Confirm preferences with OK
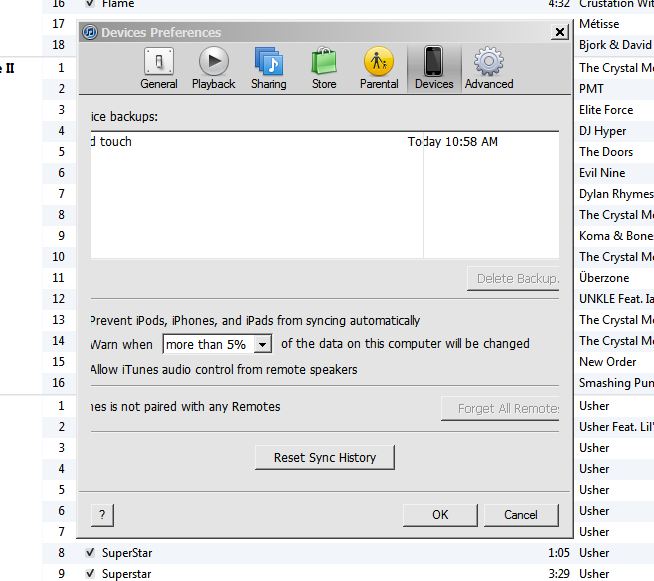Screen dimensions: 654x581 pyautogui.click(x=440, y=515)
